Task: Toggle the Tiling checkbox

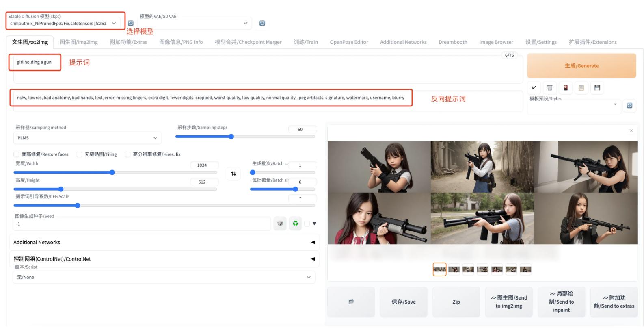Action: (x=80, y=154)
